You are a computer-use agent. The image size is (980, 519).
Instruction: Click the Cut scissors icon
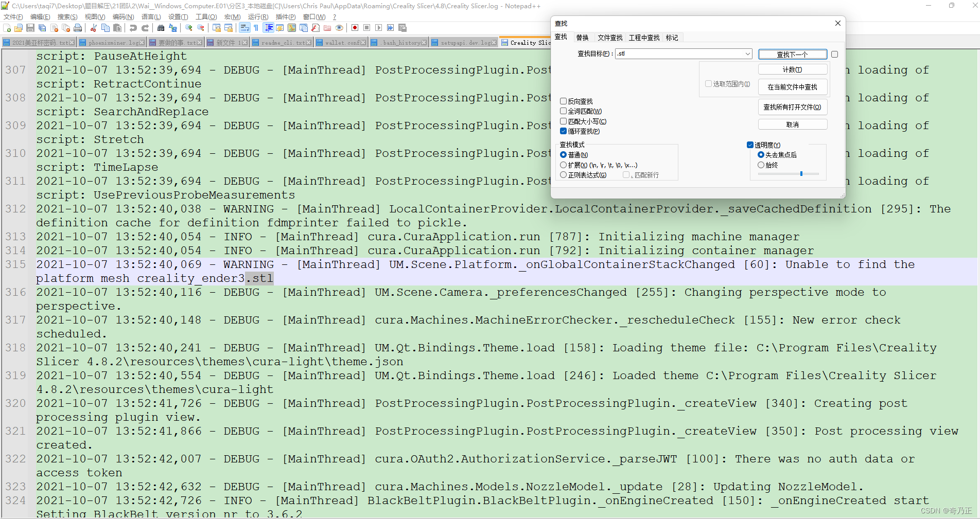tap(93, 28)
